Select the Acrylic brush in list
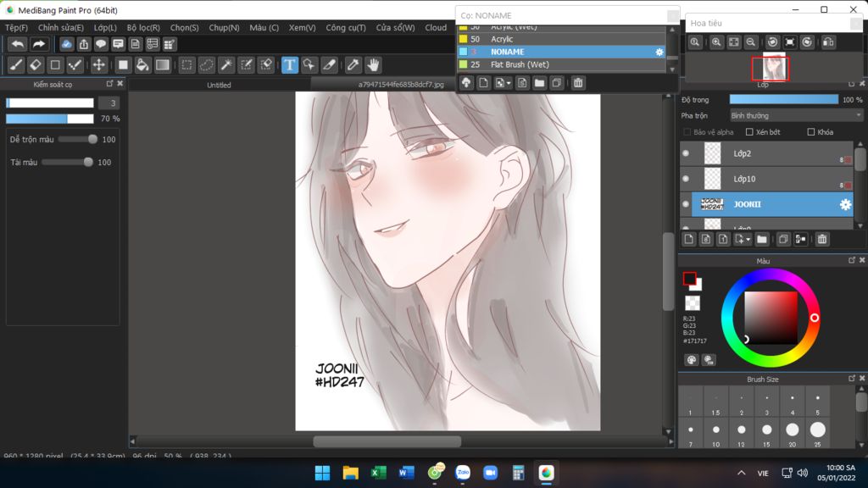This screenshot has height=488, width=868. pyautogui.click(x=502, y=39)
